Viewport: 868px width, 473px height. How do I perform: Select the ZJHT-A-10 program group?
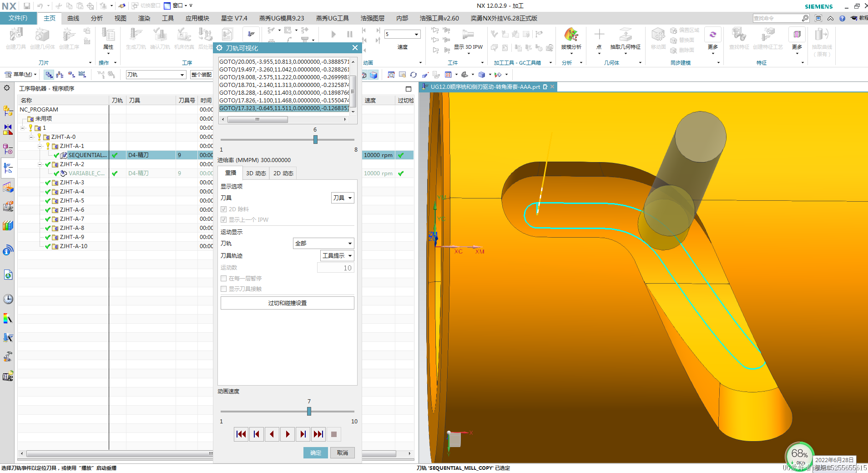(x=74, y=246)
